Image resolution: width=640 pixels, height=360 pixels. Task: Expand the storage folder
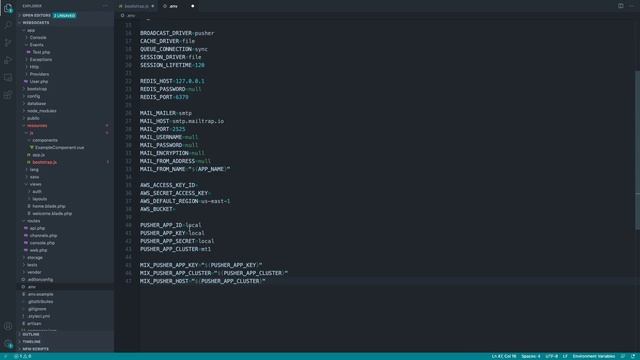point(64,258)
